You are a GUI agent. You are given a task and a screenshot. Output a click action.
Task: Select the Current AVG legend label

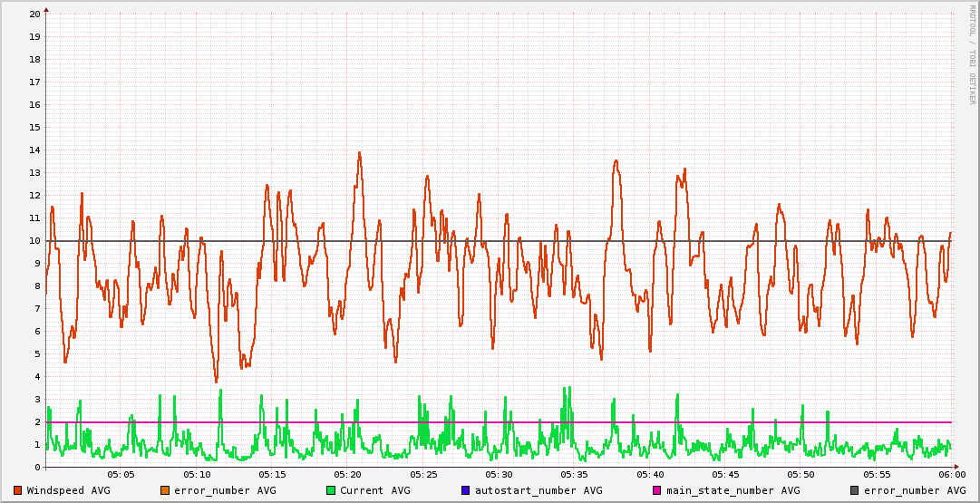[x=375, y=490]
